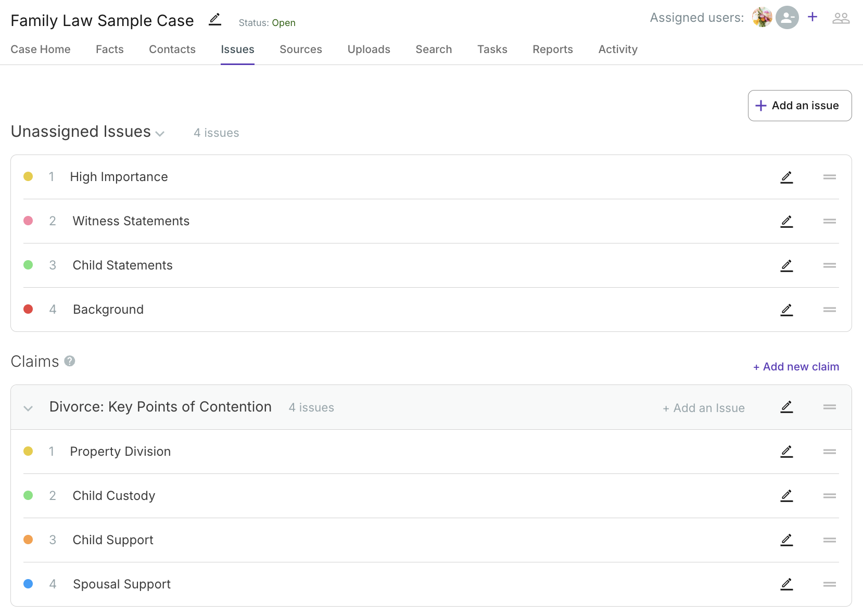
Task: Edit the Divorce claim with its pencil icon
Action: point(786,407)
